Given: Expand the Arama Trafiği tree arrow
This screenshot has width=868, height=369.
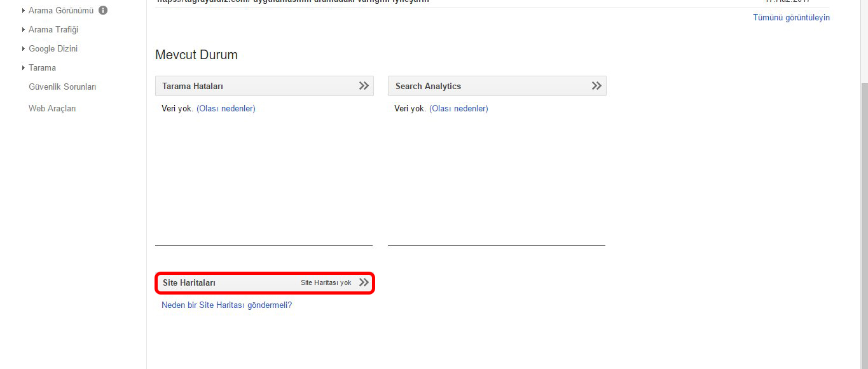Looking at the screenshot, I should [x=24, y=30].
